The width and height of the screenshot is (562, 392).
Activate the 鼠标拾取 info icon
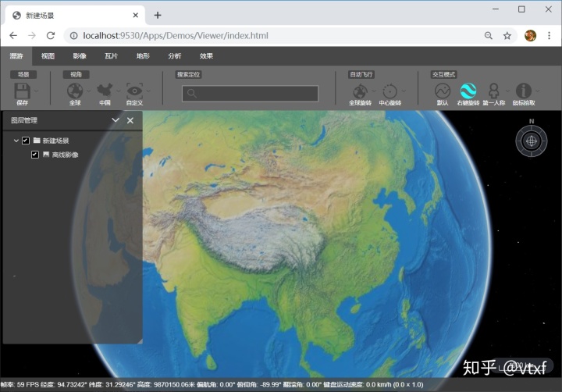(523, 91)
